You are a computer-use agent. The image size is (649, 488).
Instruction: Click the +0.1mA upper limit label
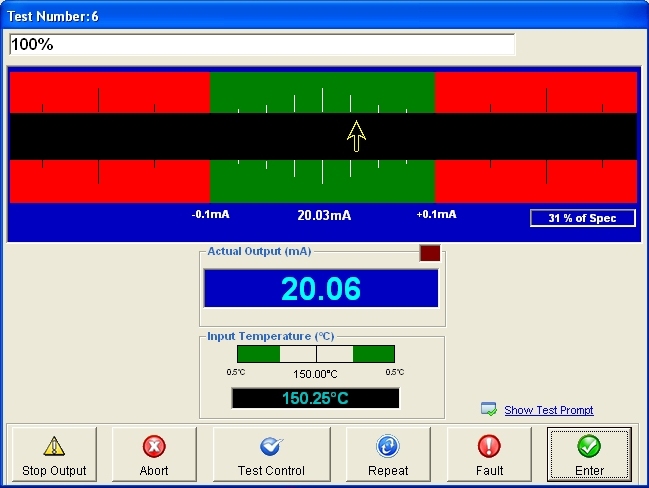[436, 214]
